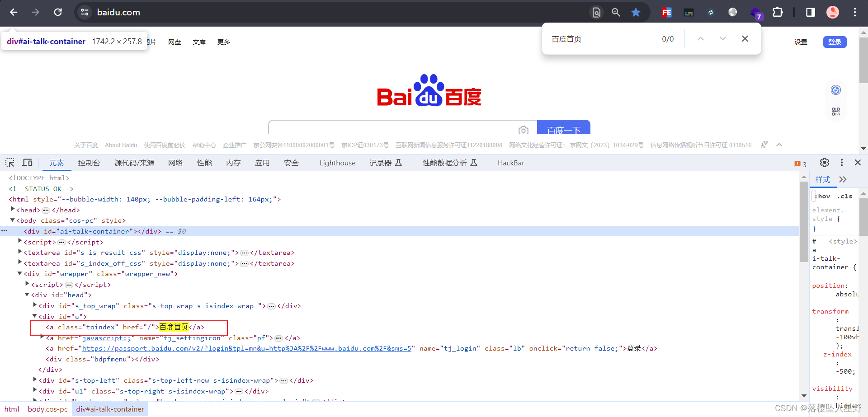Click the 登录 login button on page
Viewport: 868px width, 417px height.
[x=835, y=42]
